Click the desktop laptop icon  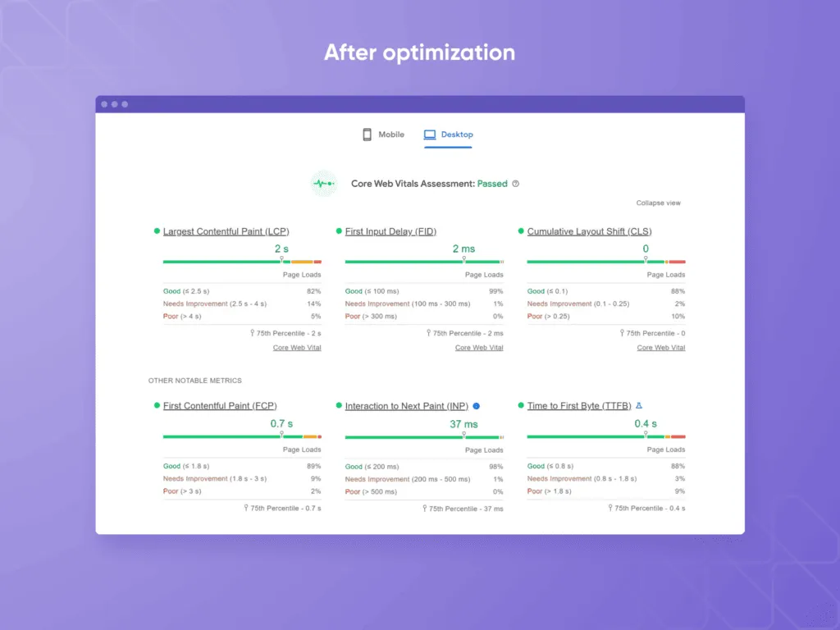[430, 135]
